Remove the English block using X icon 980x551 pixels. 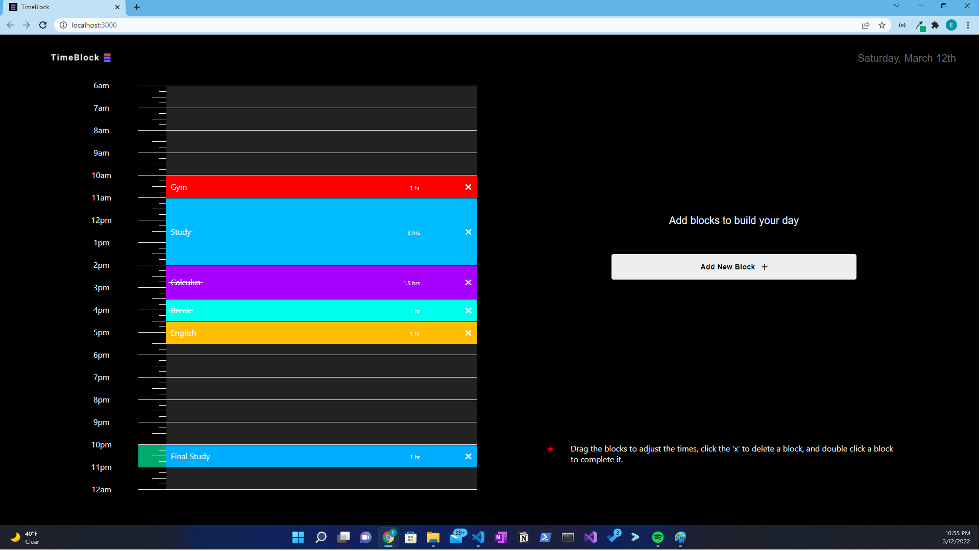click(468, 333)
